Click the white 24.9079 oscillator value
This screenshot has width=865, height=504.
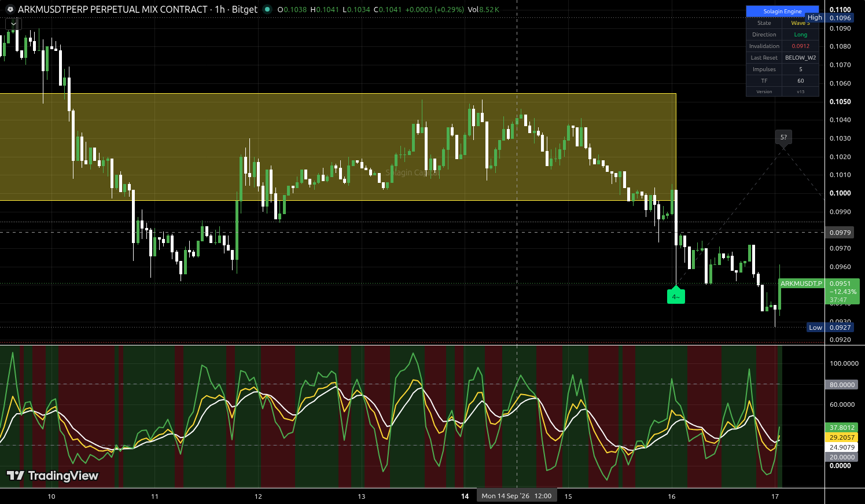[842, 447]
